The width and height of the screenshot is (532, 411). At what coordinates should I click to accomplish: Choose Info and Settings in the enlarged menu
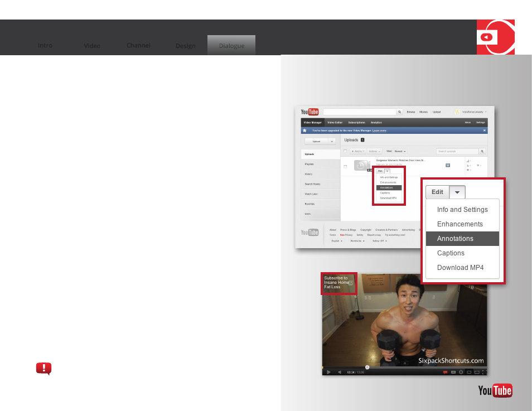pos(462,209)
